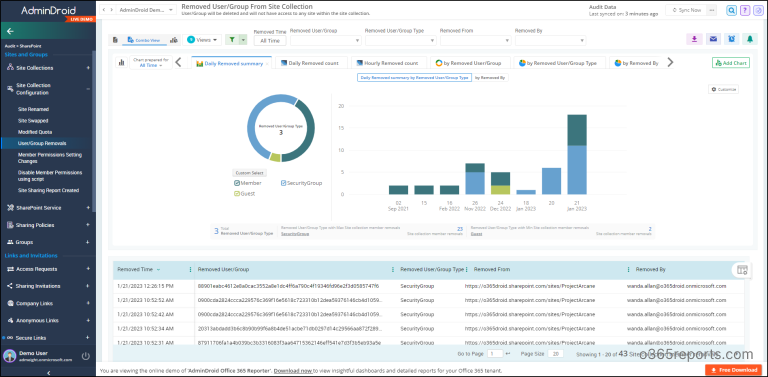Click the email report envelope icon

point(713,39)
